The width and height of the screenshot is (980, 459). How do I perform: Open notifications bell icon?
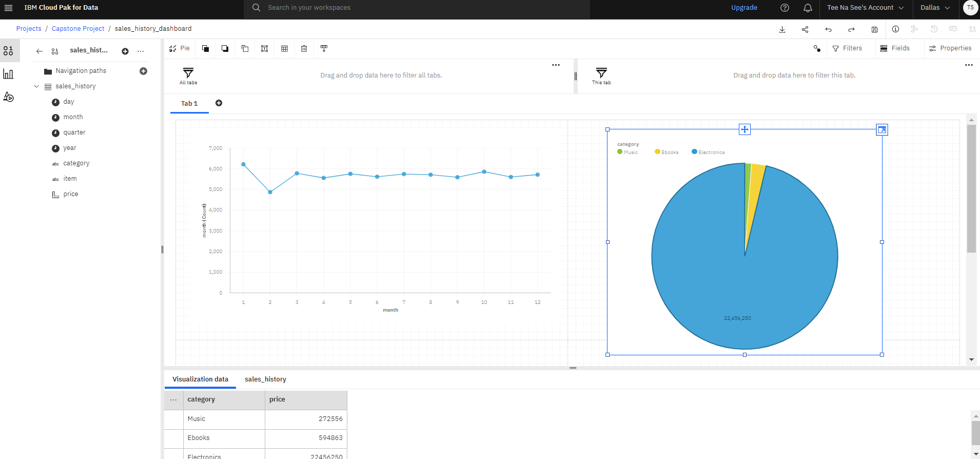click(808, 8)
